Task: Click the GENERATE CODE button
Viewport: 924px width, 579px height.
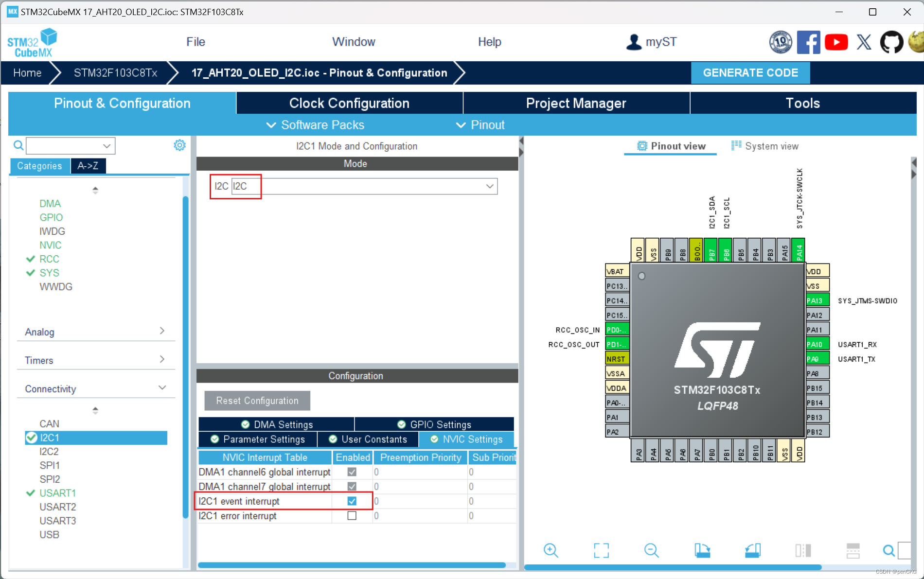Action: click(750, 73)
